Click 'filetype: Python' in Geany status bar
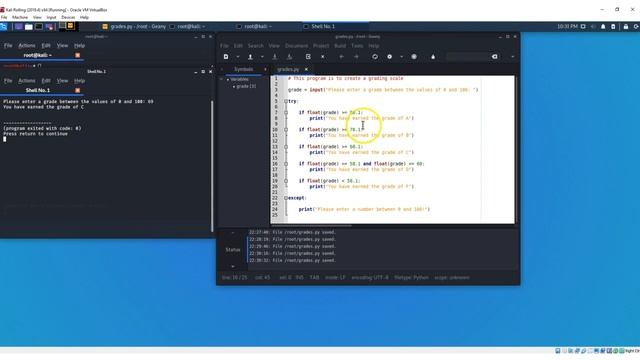 tap(411, 278)
